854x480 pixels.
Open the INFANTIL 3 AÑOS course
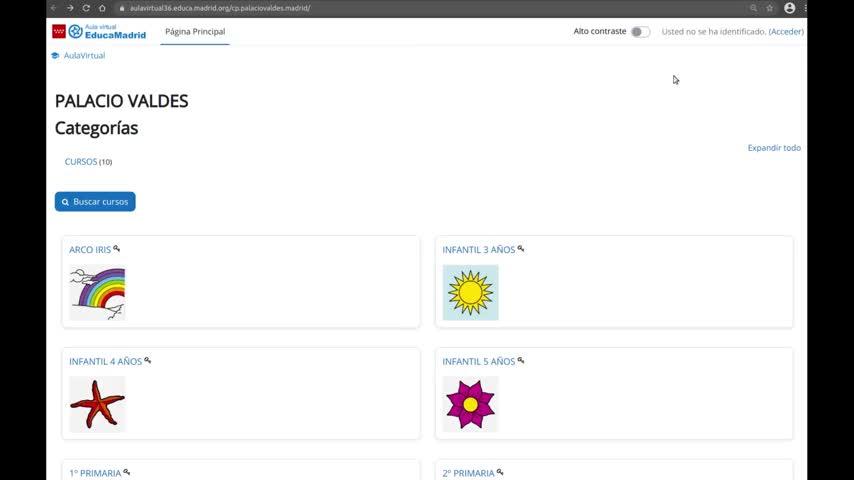479,250
